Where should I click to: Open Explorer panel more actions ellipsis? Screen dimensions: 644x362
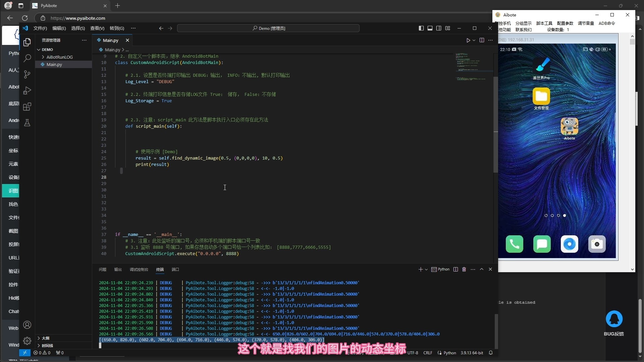pyautogui.click(x=84, y=40)
